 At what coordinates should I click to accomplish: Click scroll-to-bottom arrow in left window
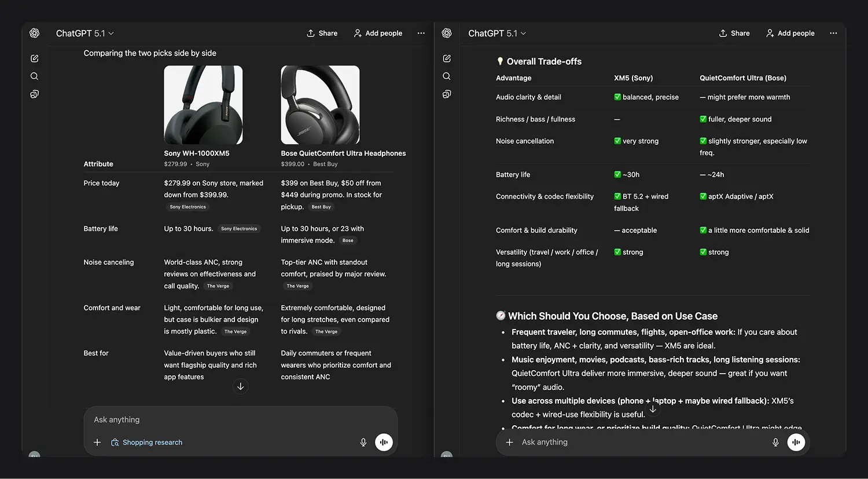(x=241, y=386)
